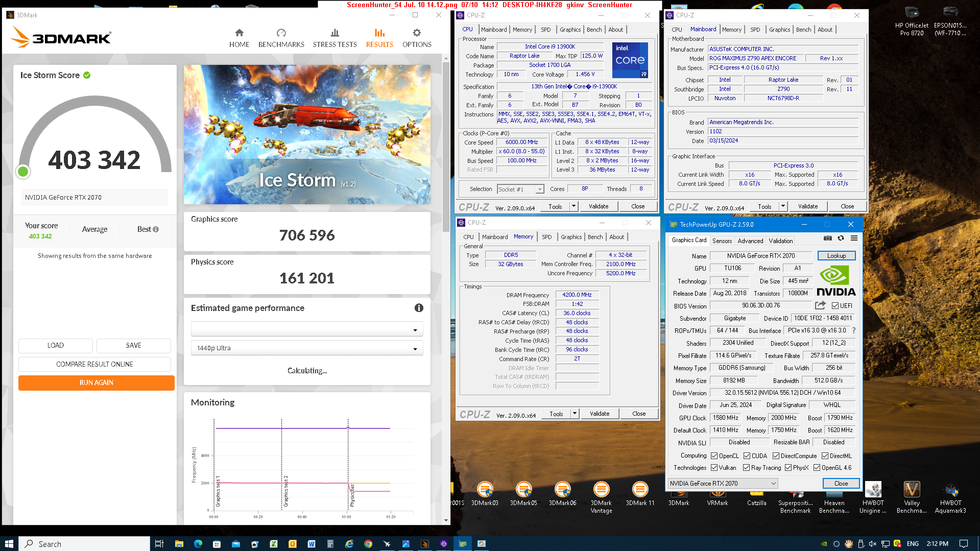Open the HP OfficeJet Pro 8720 desktop icon
The width and height of the screenshot is (980, 551).
(x=912, y=21)
